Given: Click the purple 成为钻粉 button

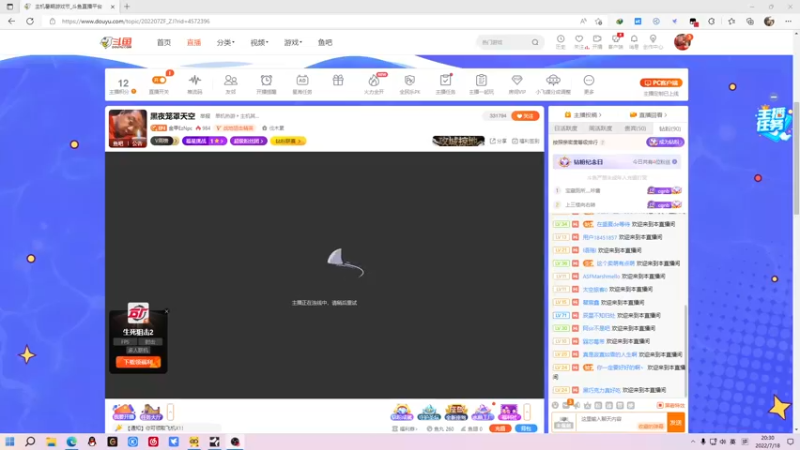Looking at the screenshot, I should coord(665,142).
